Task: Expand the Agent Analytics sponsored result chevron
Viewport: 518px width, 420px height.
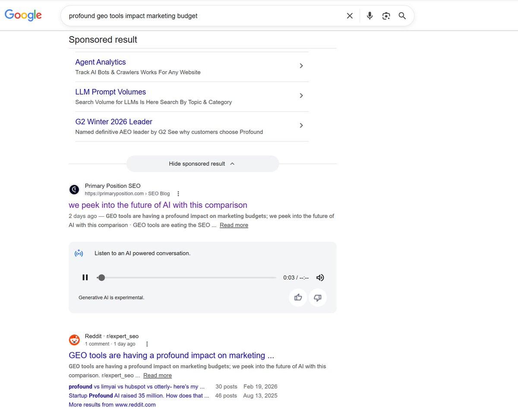Action: coord(301,66)
